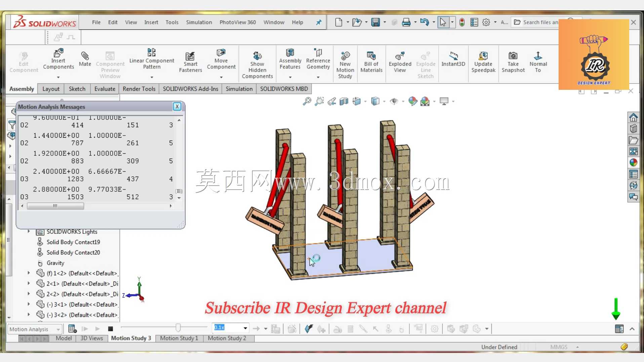This screenshot has width=644, height=362.
Task: Click the Calculate motion study icon
Action: coord(72,329)
